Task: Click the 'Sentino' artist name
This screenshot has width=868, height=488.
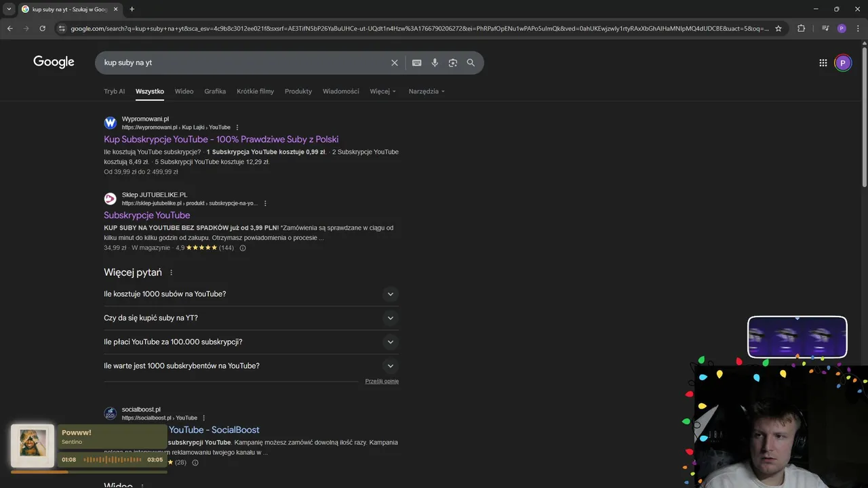Action: [72, 442]
